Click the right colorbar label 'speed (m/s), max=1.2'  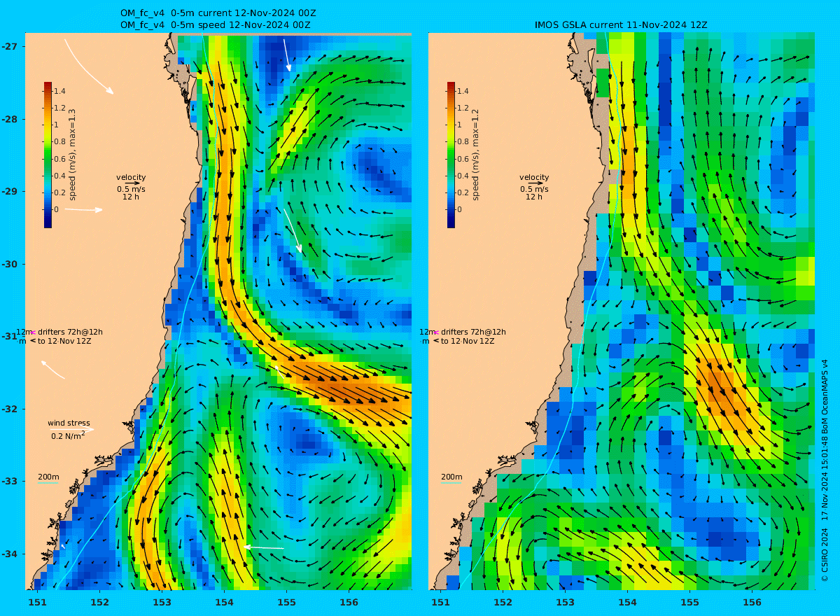[475, 155]
